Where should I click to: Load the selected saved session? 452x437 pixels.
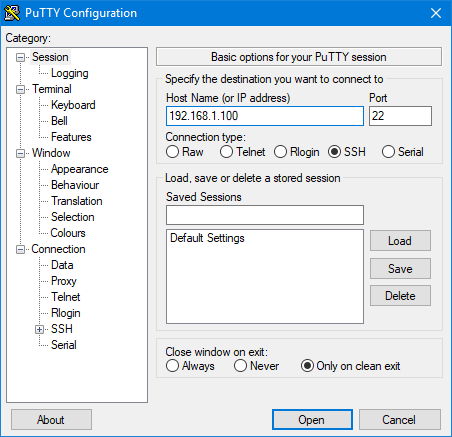(400, 241)
